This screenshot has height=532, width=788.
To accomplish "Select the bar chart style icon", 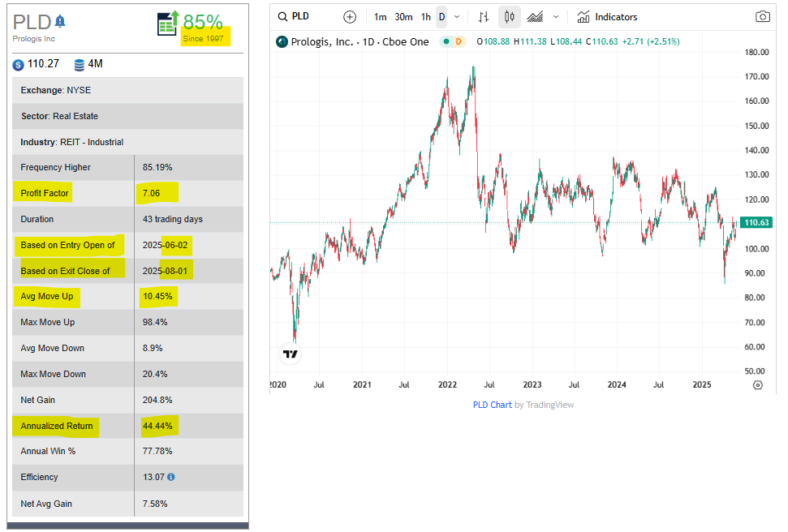I will [x=484, y=17].
